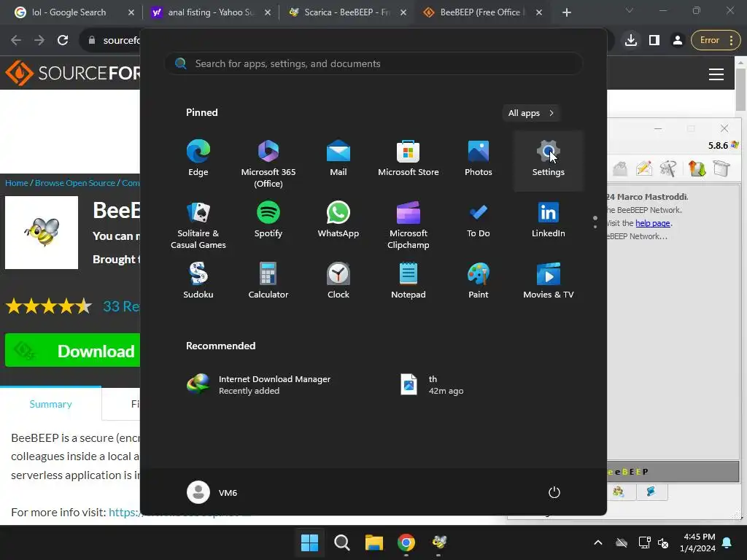Switch to the Scarica - BeeBEEP tab
Image resolution: width=747 pixels, height=560 pixels.
pyautogui.click(x=348, y=12)
